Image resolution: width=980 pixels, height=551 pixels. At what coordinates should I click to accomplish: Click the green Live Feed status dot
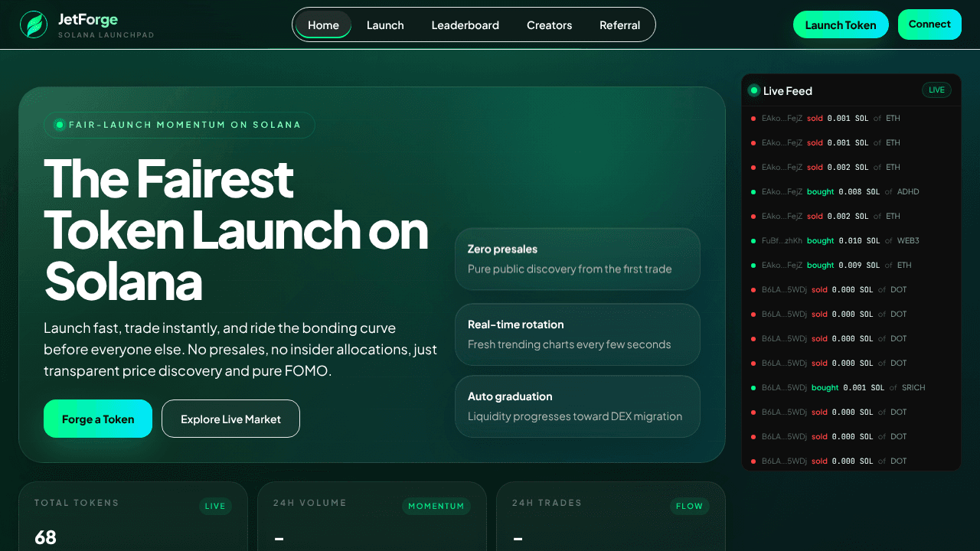pyautogui.click(x=753, y=90)
